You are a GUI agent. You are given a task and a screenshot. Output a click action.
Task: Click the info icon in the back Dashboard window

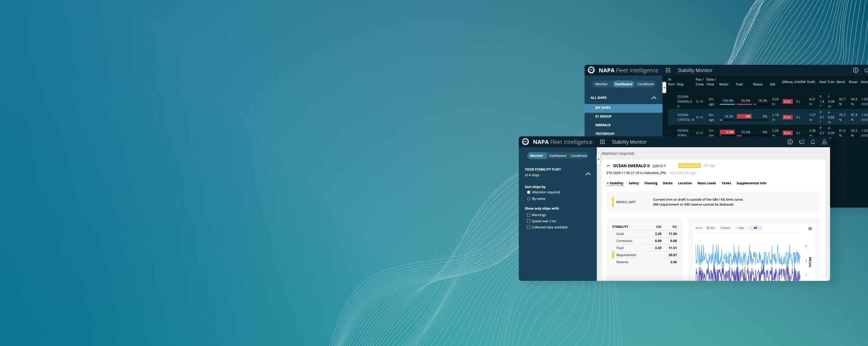coord(855,70)
